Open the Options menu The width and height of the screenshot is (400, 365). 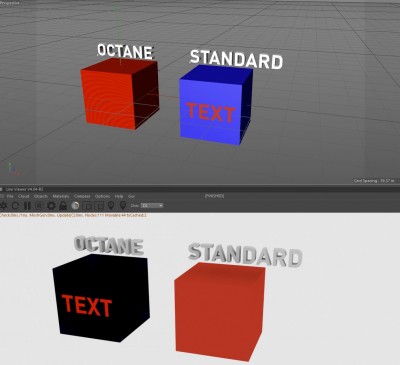coord(102,196)
